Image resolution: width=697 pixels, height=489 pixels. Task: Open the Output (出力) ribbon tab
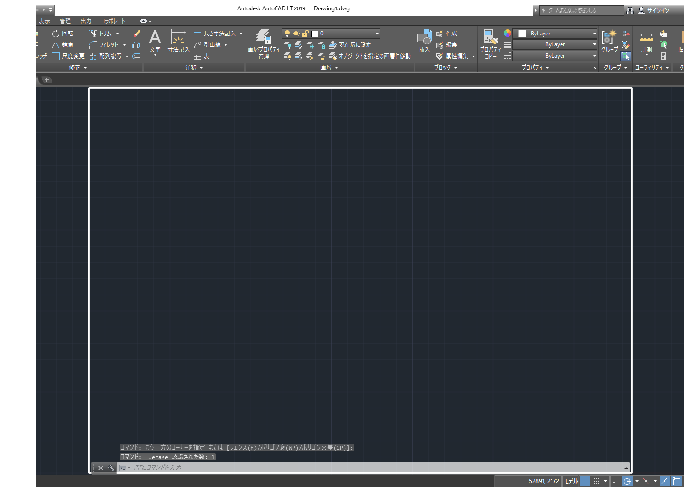pos(86,21)
